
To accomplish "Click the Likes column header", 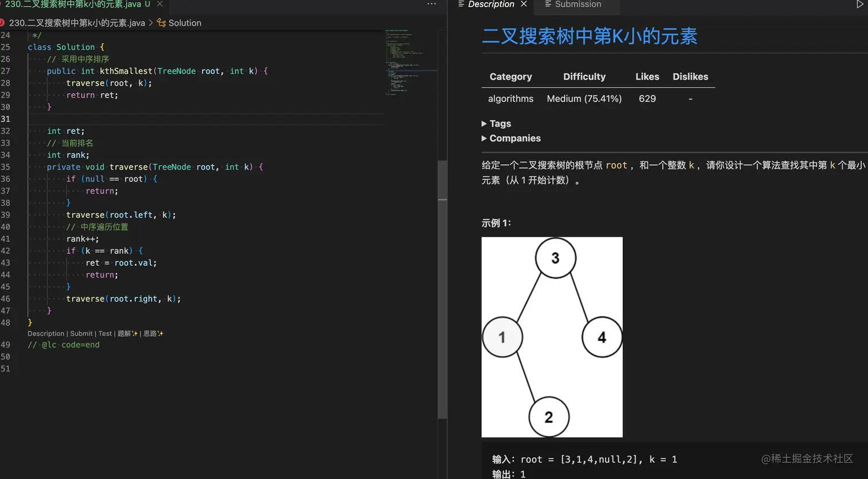I will [647, 77].
